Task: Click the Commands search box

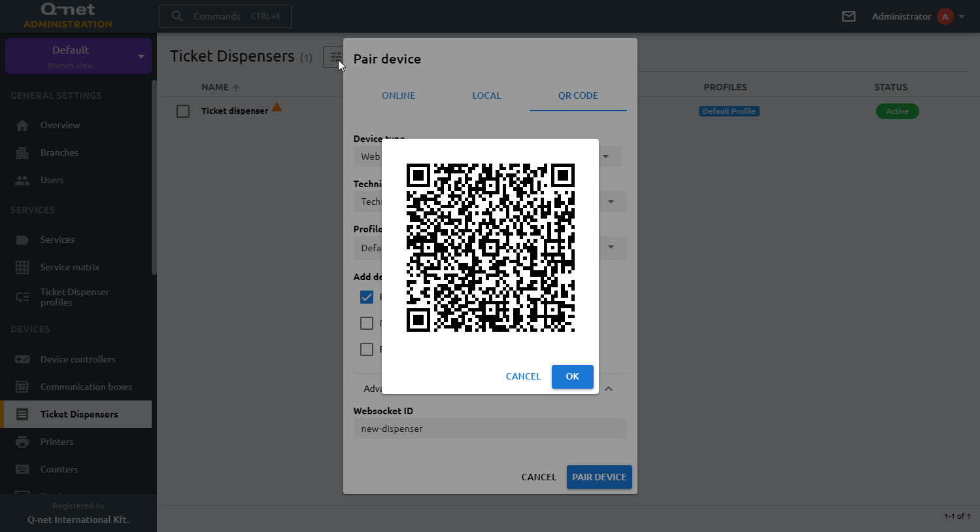Action: coord(226,16)
